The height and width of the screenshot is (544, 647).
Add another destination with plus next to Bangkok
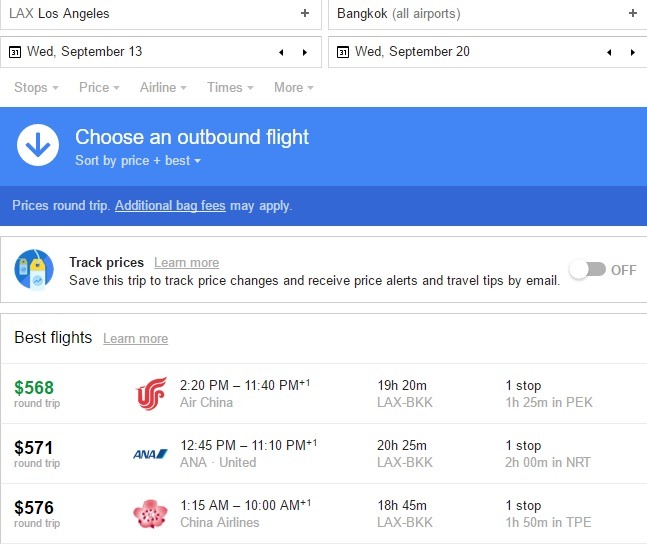633,13
